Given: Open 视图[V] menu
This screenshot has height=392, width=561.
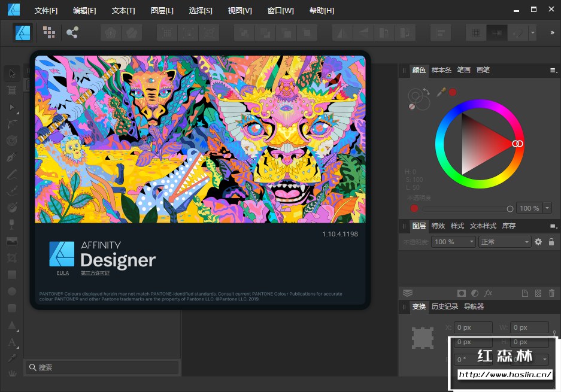Looking at the screenshot, I should [239, 11].
